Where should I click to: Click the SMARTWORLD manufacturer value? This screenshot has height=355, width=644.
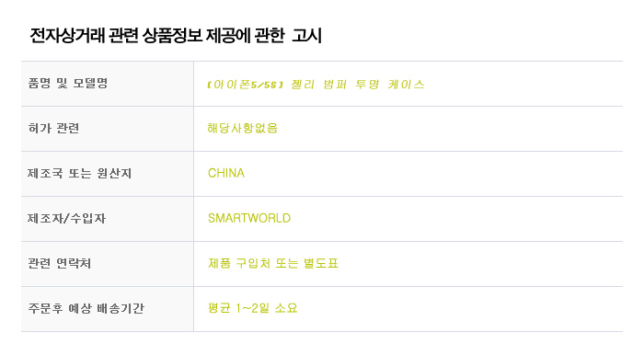coord(249,218)
